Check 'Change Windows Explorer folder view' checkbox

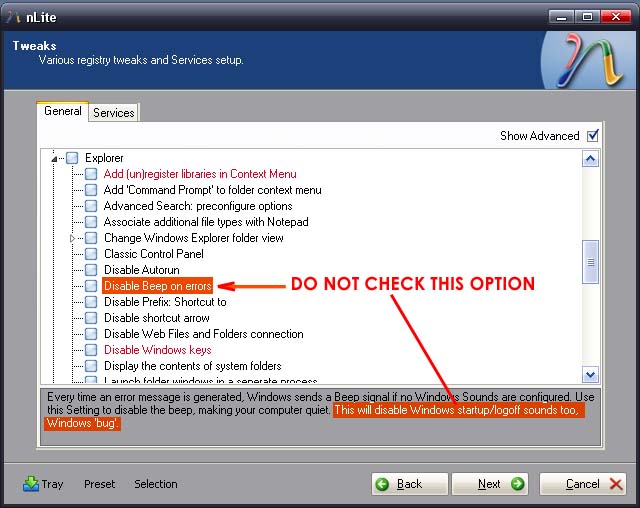[91, 238]
